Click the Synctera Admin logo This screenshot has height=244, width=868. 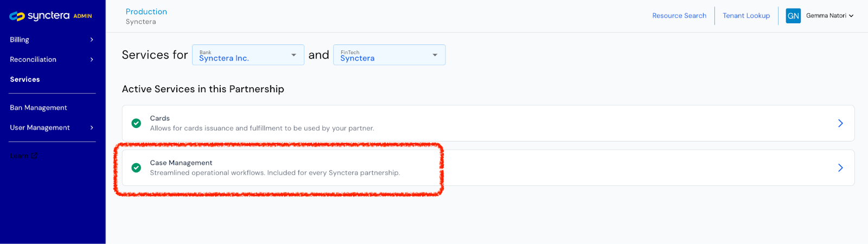pyautogui.click(x=50, y=16)
